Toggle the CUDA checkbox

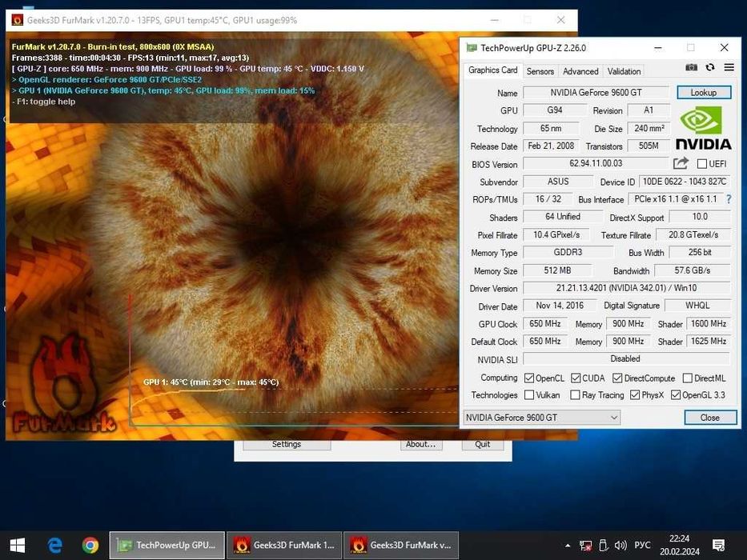click(576, 378)
